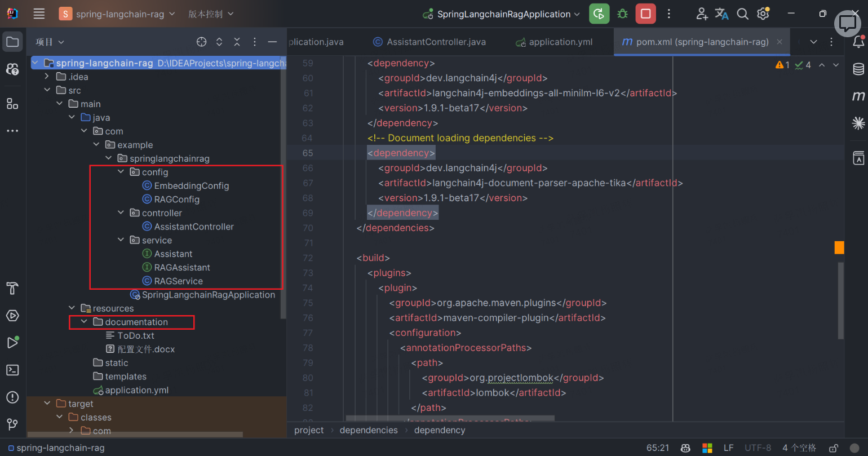
Task: Start debugging with the debug icon
Action: click(x=622, y=14)
